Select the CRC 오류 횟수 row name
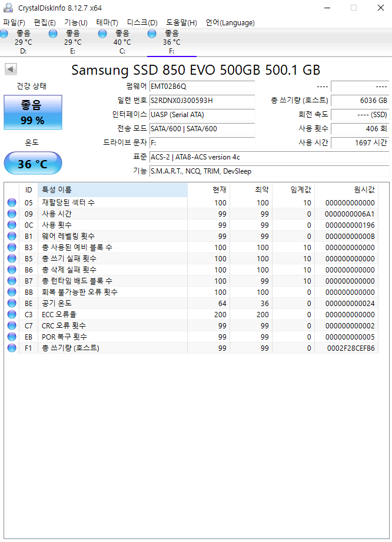The height and width of the screenshot is (542, 392). point(64,325)
